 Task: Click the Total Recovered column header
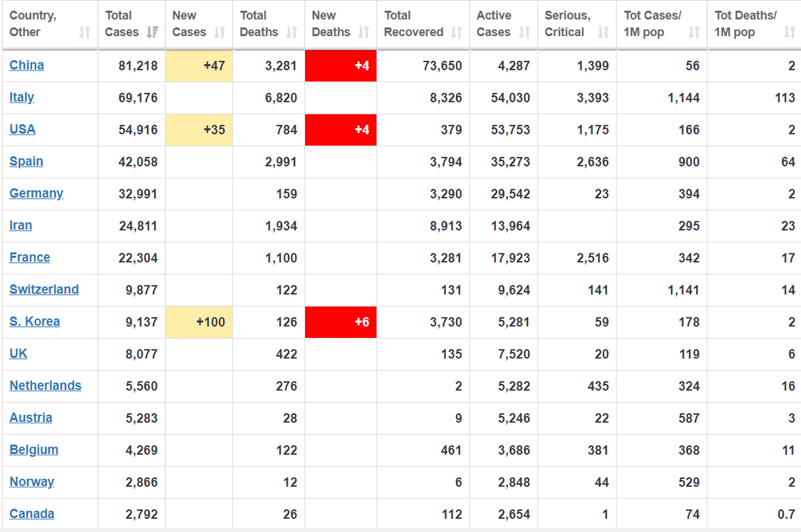[423, 24]
